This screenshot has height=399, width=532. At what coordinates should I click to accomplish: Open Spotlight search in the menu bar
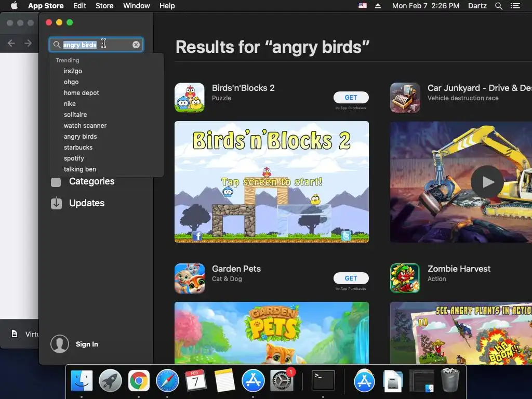pos(498,6)
